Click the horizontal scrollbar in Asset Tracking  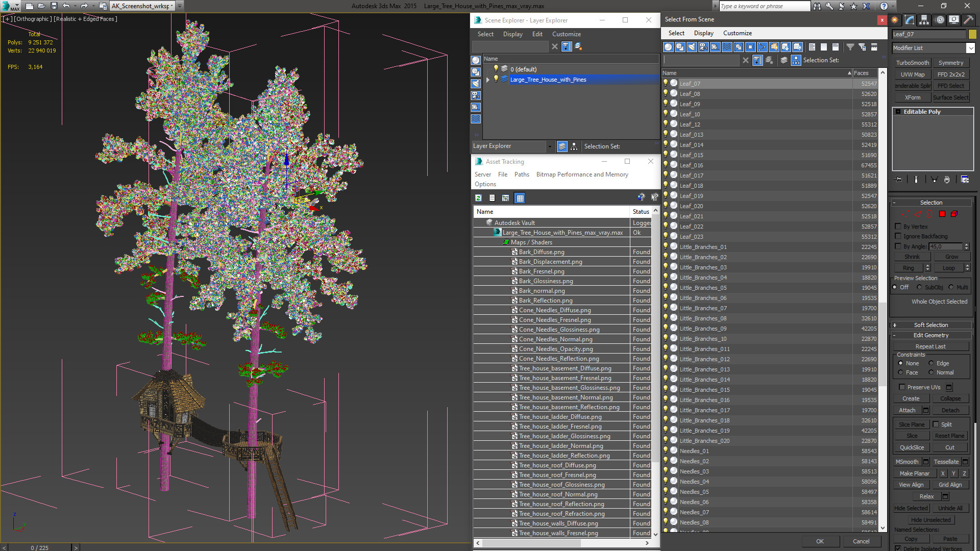[x=531, y=543]
